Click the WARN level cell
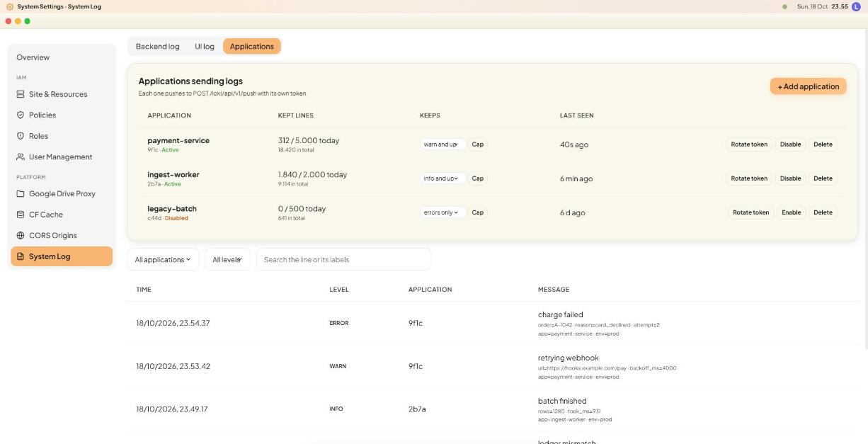The image size is (868, 444). point(338,366)
